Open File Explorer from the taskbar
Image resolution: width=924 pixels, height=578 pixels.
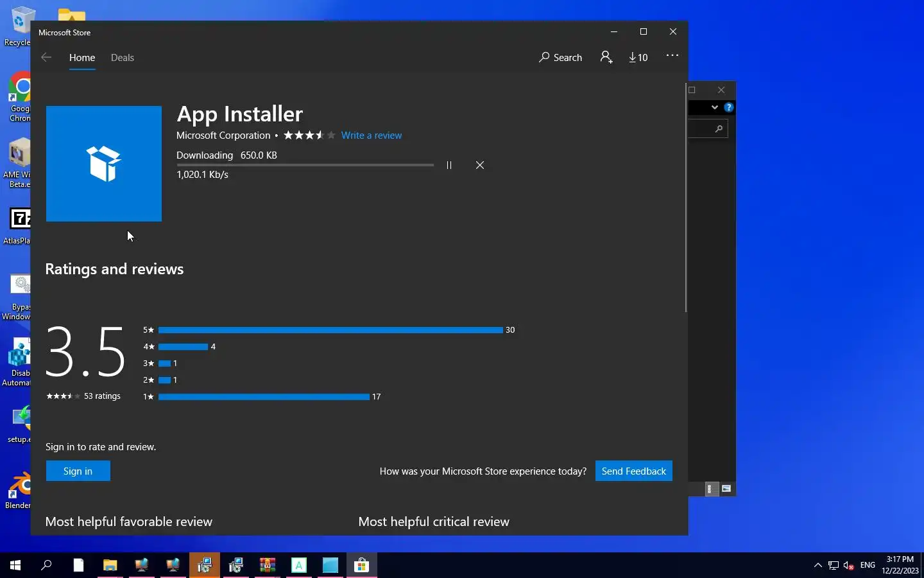pos(110,565)
